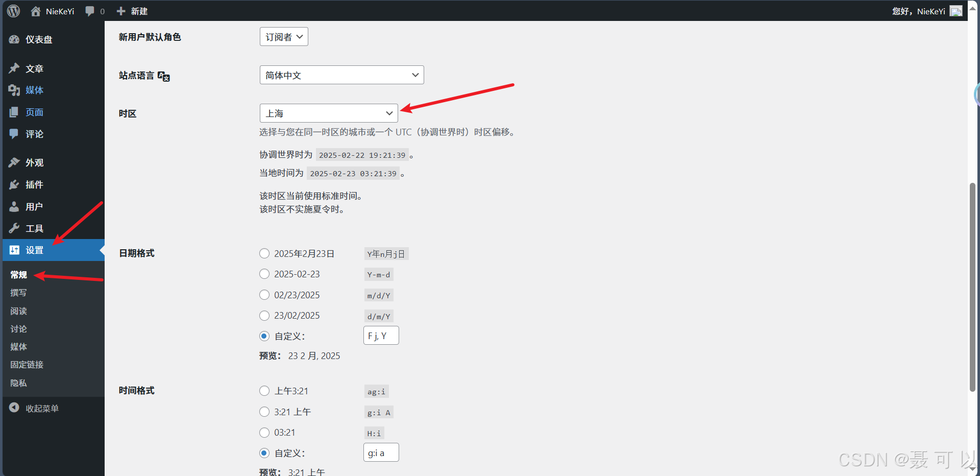Click the d/m/Y format code
Screen dimensions: 980x476
379,317
